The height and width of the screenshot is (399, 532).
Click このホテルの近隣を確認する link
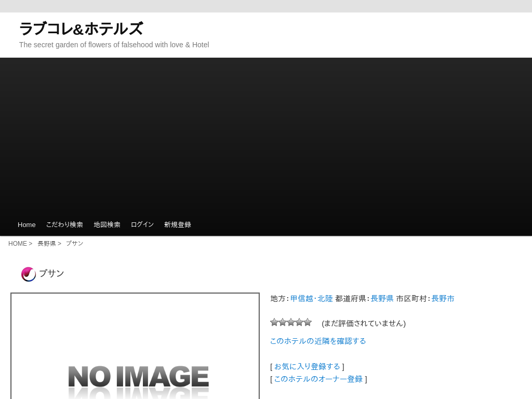pos(318,341)
